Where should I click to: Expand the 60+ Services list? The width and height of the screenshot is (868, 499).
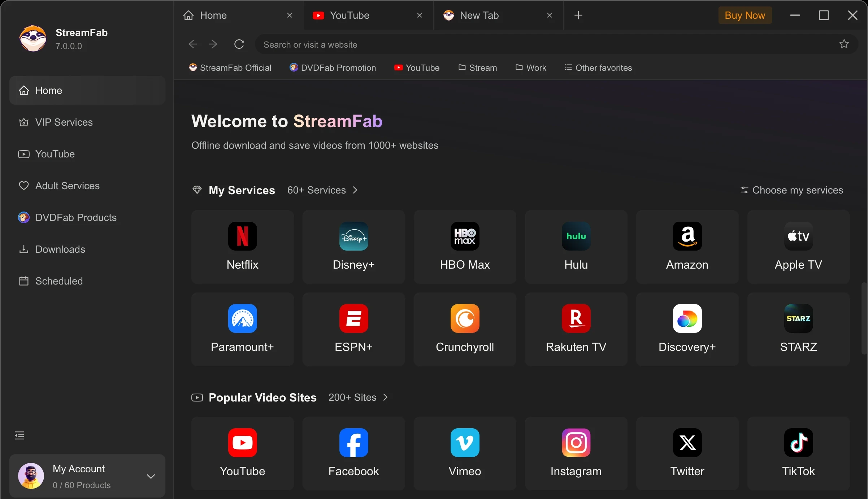coord(322,190)
